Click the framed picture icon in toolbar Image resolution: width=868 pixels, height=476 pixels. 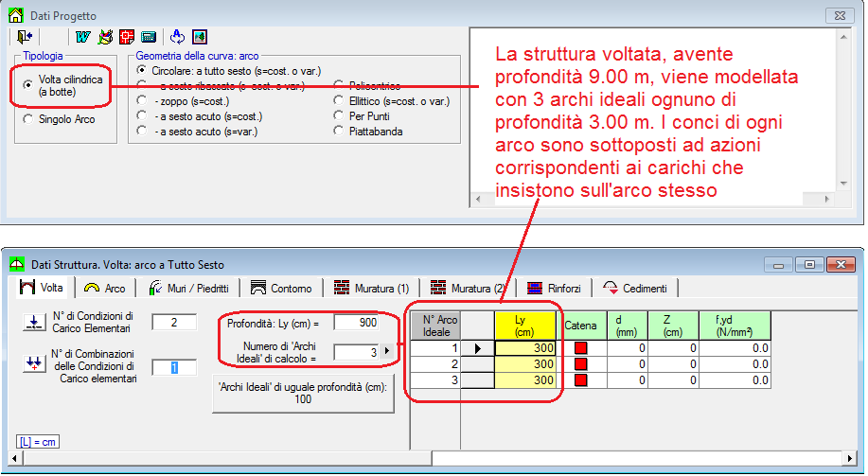[199, 37]
